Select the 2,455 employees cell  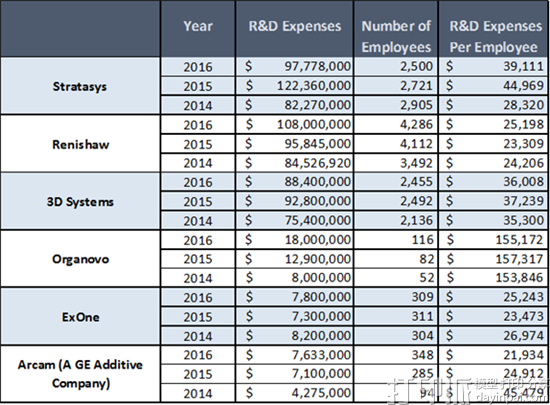click(x=396, y=182)
